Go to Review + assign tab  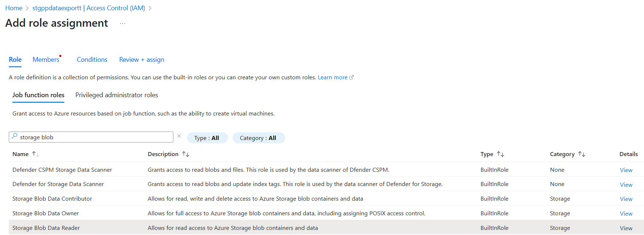click(142, 60)
